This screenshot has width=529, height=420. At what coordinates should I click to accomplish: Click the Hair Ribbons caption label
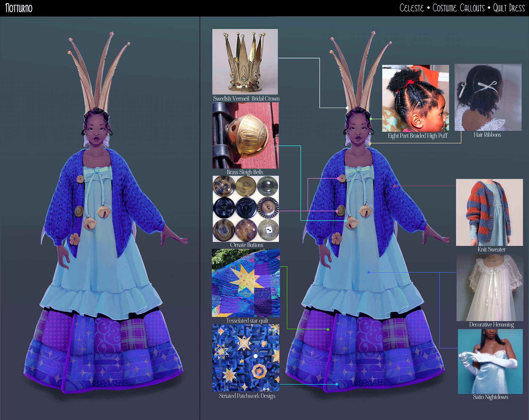tap(487, 135)
